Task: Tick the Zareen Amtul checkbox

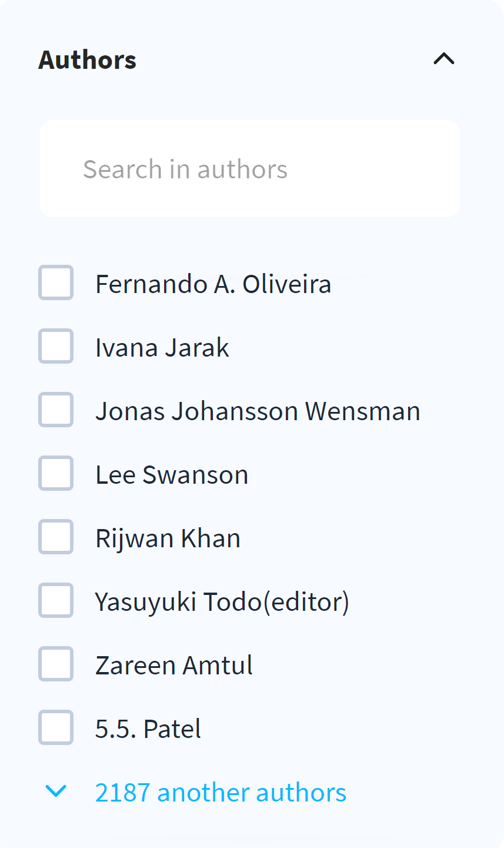Action: click(x=56, y=664)
